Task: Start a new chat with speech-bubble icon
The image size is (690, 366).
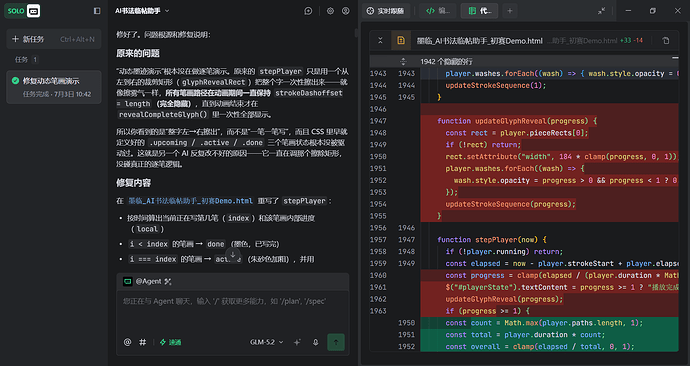Action: click(x=308, y=11)
